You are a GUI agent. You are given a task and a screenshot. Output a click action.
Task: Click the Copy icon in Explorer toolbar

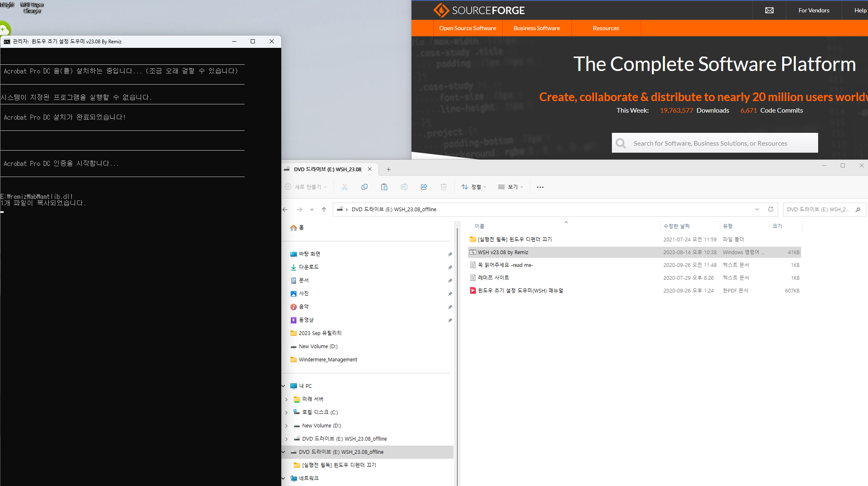[365, 187]
